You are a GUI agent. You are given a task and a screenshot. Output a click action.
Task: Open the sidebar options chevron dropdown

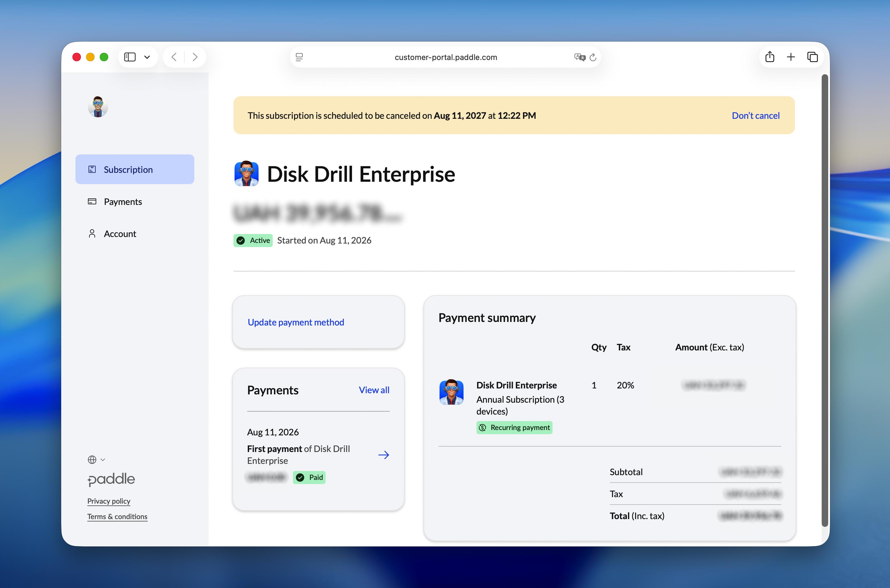click(147, 57)
